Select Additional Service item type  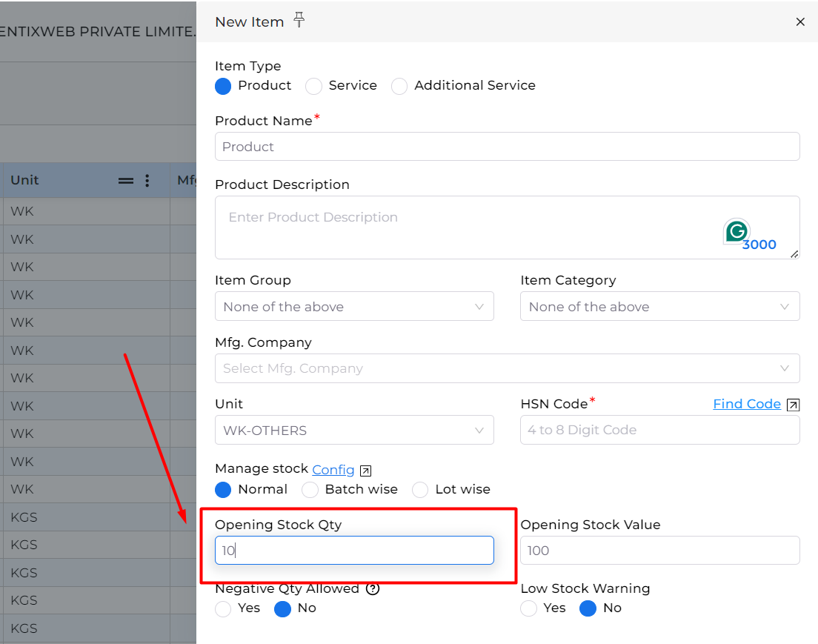[399, 86]
